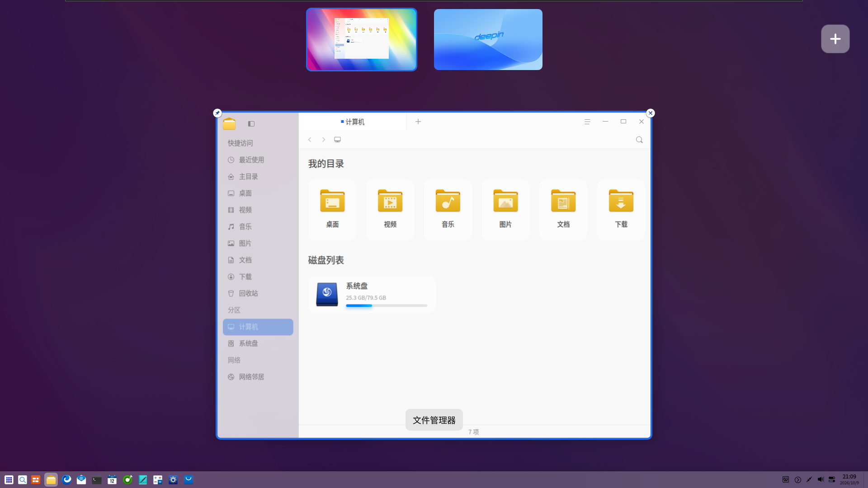Image resolution: width=868 pixels, height=488 pixels.
Task: Toggle the sidebar panel icon
Action: point(251,124)
